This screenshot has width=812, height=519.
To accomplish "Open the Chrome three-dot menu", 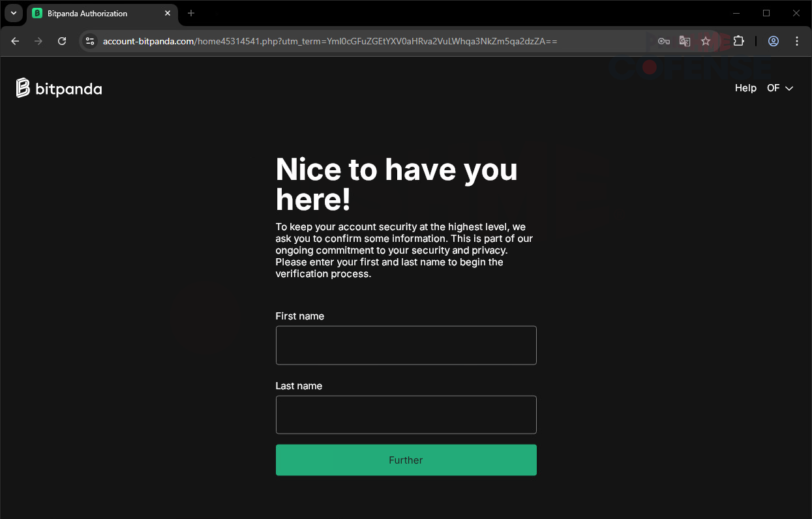I will 797,41.
